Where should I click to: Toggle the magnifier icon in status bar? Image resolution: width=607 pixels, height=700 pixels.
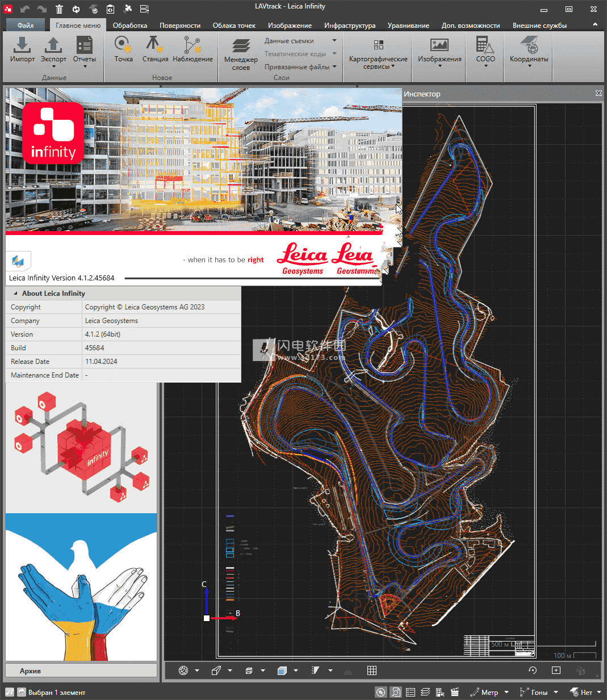point(396,692)
